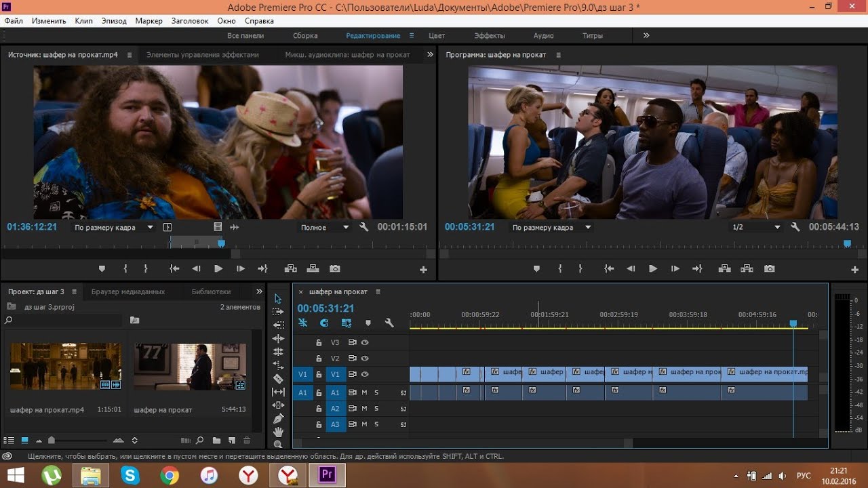Image resolution: width=868 pixels, height=488 pixels.
Task: Select the Selection arrow tool
Action: 278,298
